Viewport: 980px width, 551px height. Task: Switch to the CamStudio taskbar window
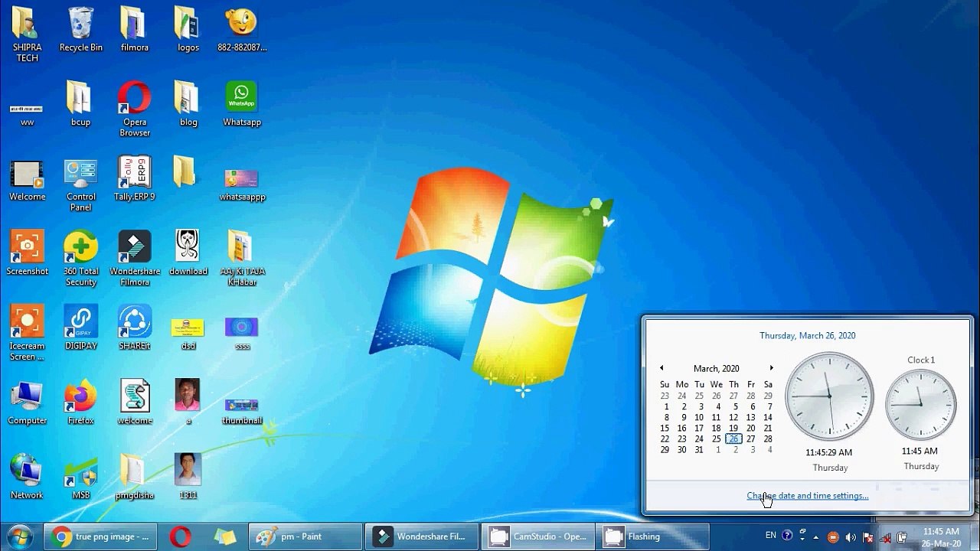[538, 536]
